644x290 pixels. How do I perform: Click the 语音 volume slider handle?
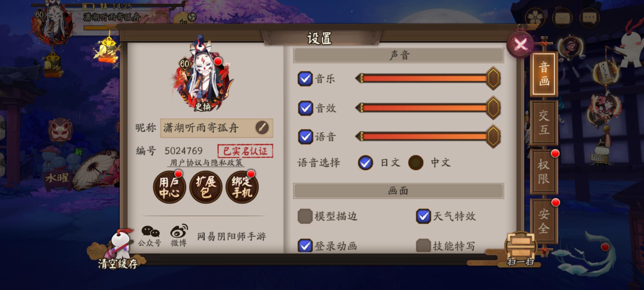493,136
